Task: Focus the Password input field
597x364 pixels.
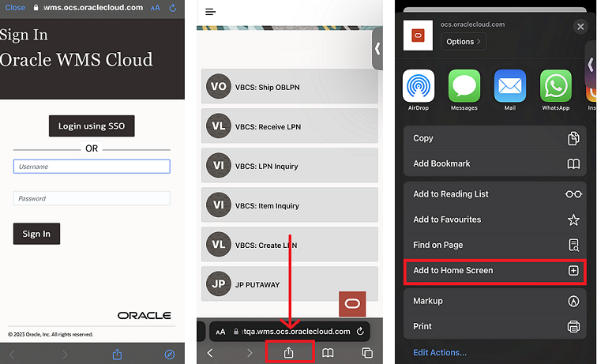Action: click(x=92, y=198)
